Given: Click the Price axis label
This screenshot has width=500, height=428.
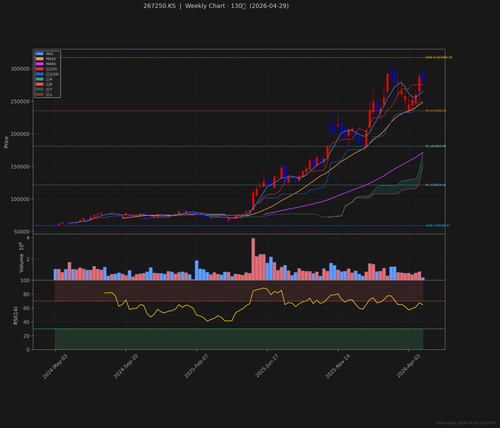Looking at the screenshot, I should pyautogui.click(x=6, y=142).
